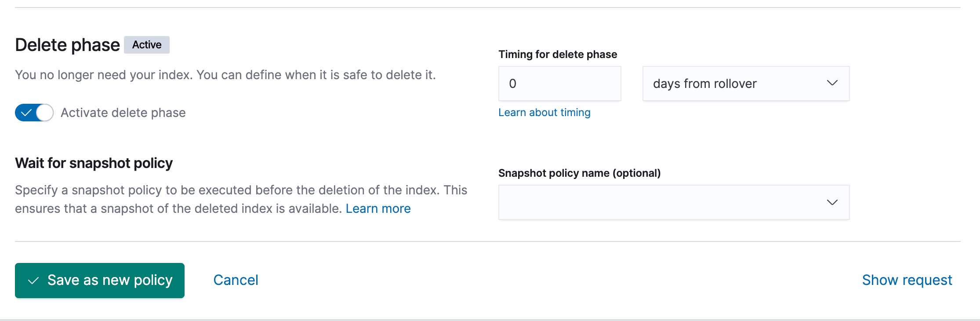Click the chevron arrow on days from rollover
980x321 pixels.
point(832,83)
